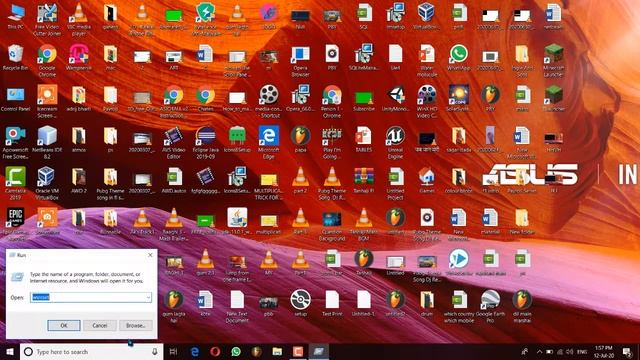The width and height of the screenshot is (640, 360).
Task: Open the 'dil main marahai' FL Studio file
Action: coord(522,307)
